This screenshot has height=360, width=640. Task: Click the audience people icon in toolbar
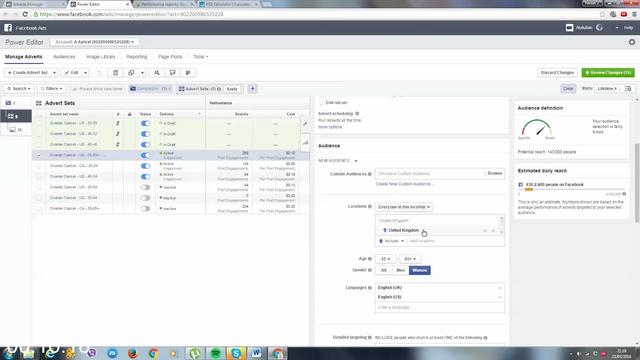157,73
